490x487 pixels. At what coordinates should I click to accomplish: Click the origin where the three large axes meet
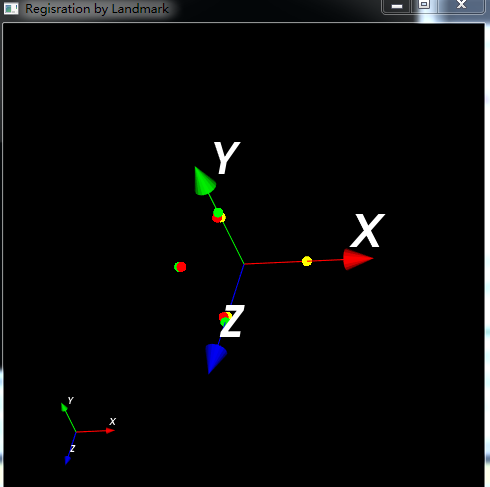pos(244,264)
